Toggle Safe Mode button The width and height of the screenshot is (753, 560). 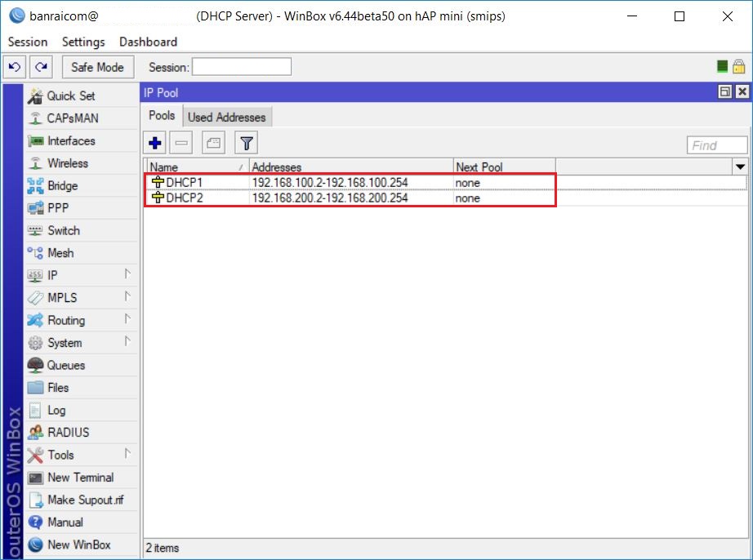(x=97, y=67)
